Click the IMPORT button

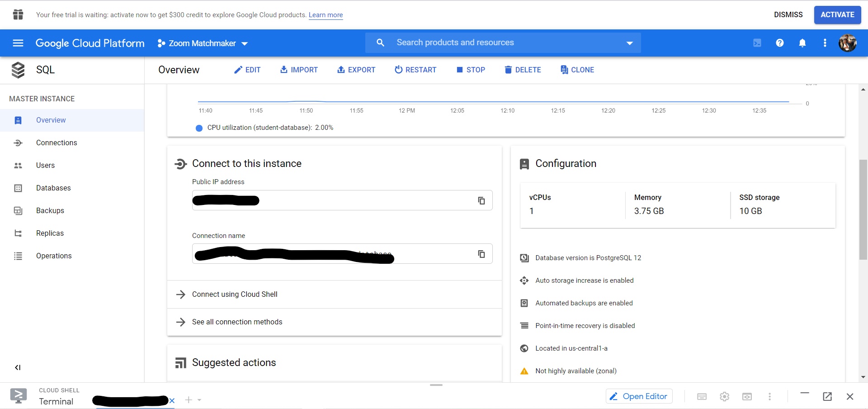(299, 70)
